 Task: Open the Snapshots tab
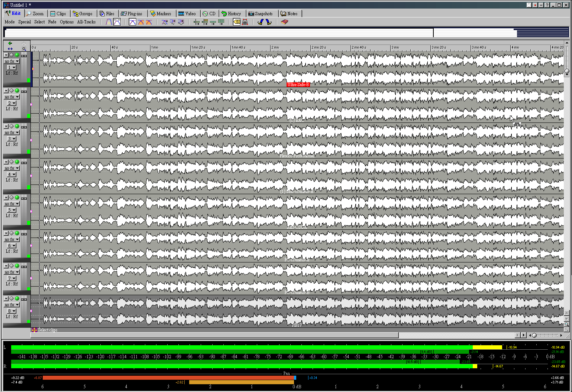[261, 14]
